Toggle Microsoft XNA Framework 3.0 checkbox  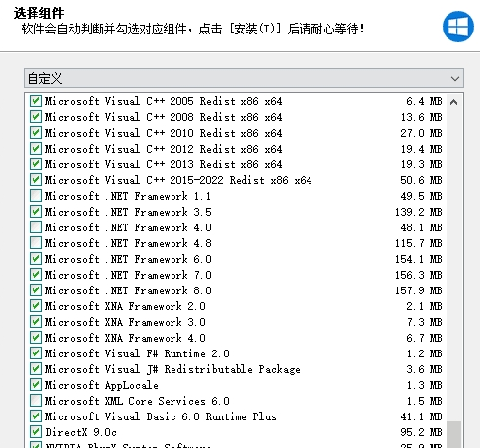tap(35, 322)
